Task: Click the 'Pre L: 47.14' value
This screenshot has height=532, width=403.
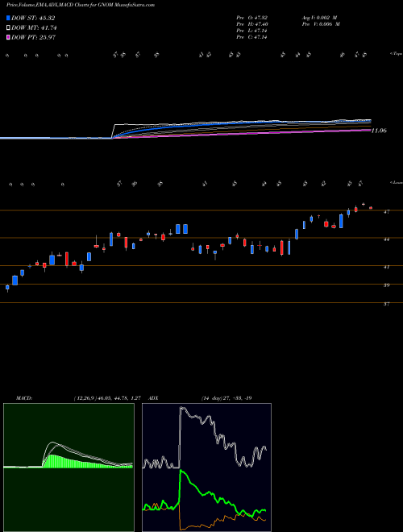Action: [252, 31]
